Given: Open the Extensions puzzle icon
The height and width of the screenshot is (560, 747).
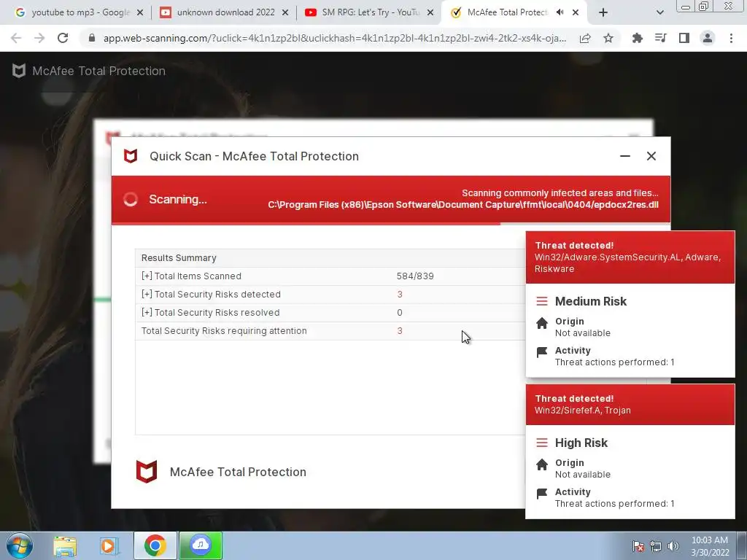Looking at the screenshot, I should [638, 38].
